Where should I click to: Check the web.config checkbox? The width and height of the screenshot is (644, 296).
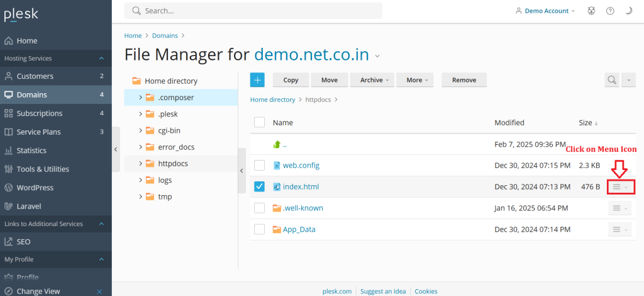click(x=259, y=165)
